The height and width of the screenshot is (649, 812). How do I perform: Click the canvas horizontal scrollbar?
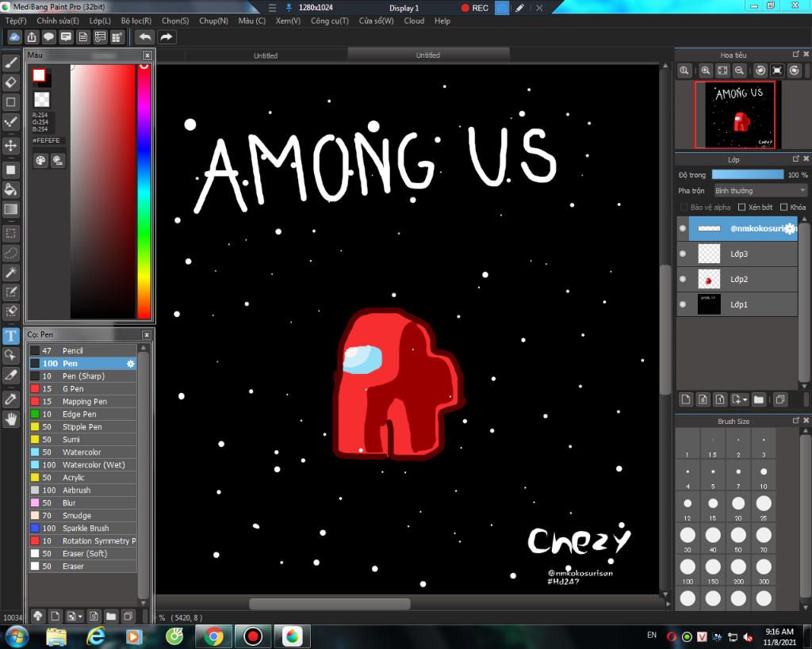[330, 604]
